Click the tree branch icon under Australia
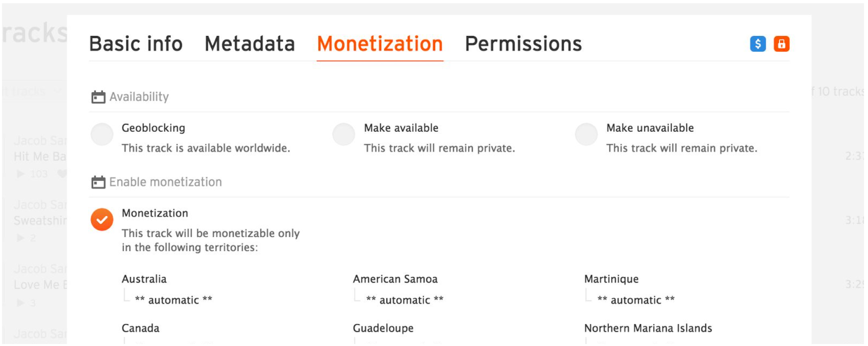868x346 pixels. tap(127, 296)
